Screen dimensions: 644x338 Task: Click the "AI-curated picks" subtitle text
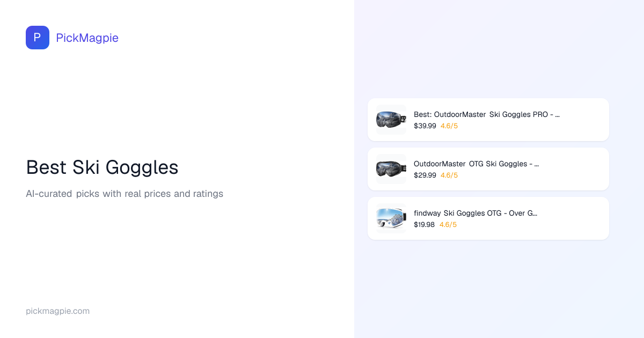pyautogui.click(x=125, y=194)
